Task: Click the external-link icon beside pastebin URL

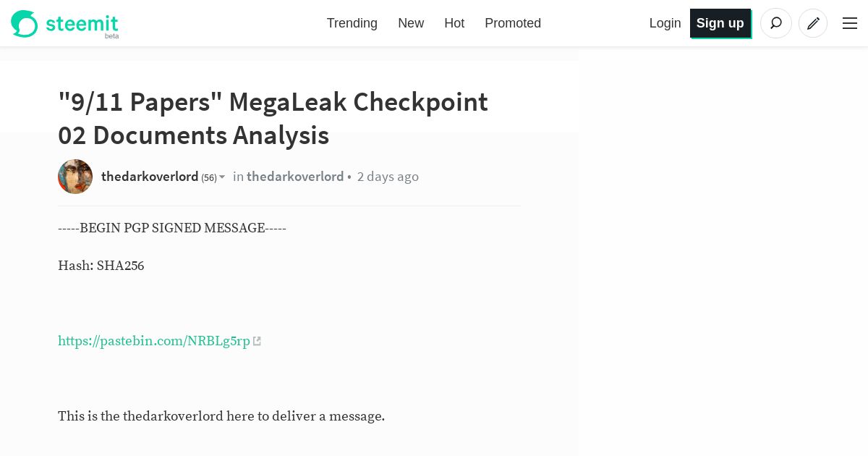Action: tap(257, 341)
